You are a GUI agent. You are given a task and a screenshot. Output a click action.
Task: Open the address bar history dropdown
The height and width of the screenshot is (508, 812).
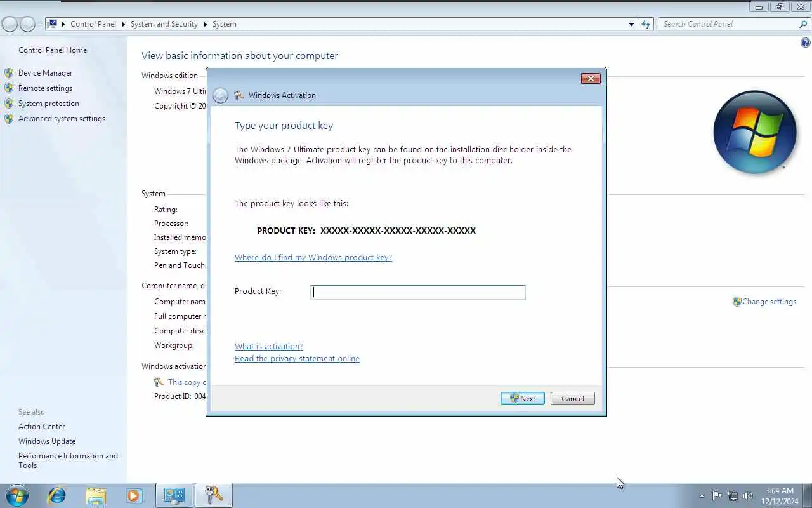tap(631, 24)
